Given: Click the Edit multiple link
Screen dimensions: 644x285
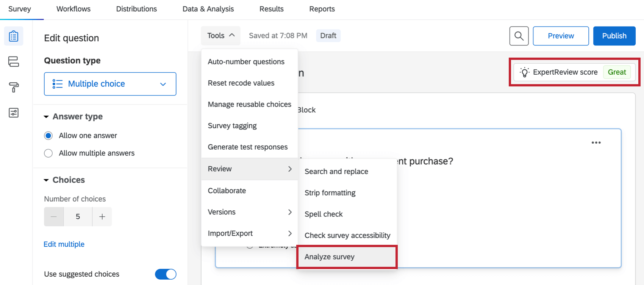Looking at the screenshot, I should tap(64, 244).
